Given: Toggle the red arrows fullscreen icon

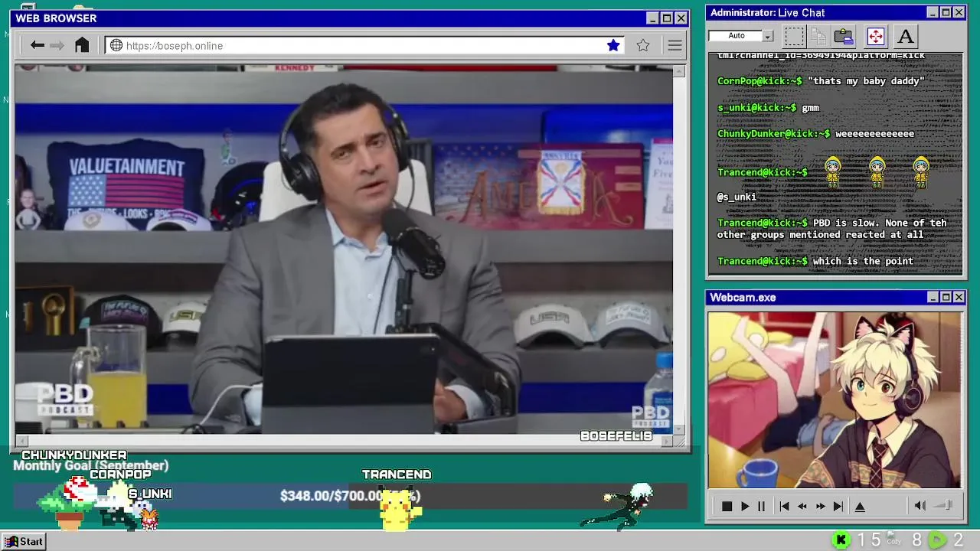Looking at the screenshot, I should tap(875, 36).
